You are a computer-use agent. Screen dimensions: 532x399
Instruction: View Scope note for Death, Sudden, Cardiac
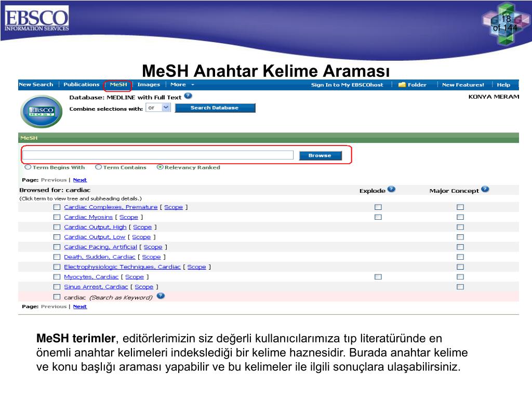[x=151, y=257]
